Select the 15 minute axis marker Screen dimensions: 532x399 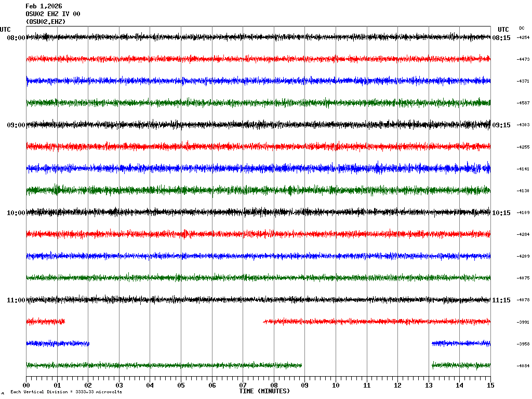click(x=490, y=385)
